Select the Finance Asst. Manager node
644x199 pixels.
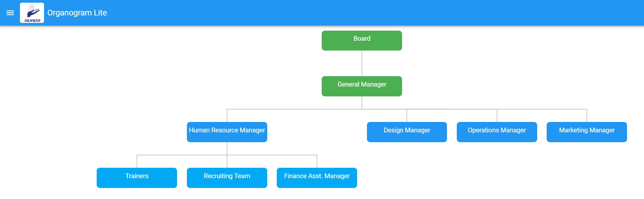point(317,178)
